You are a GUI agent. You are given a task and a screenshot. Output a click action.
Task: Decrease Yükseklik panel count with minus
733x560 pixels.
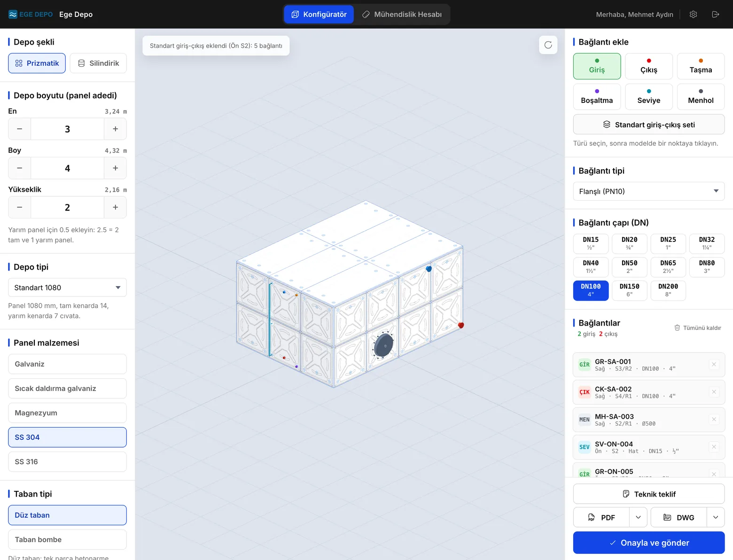20,207
